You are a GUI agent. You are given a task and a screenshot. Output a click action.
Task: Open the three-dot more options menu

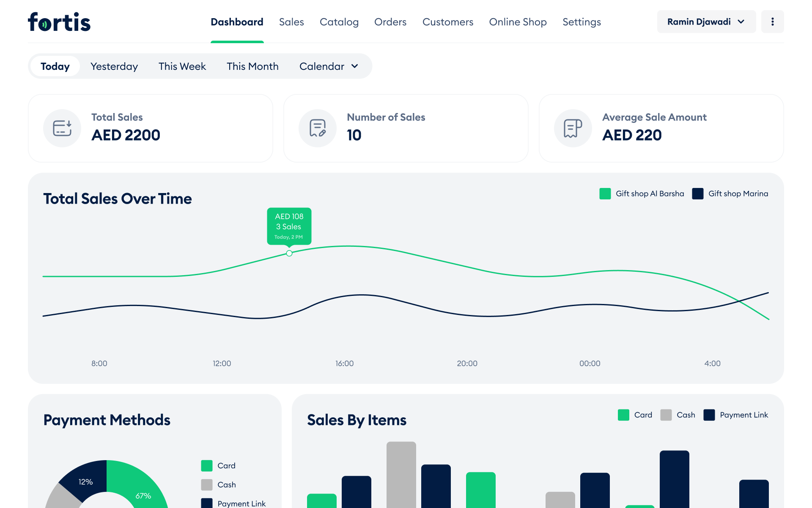(772, 22)
